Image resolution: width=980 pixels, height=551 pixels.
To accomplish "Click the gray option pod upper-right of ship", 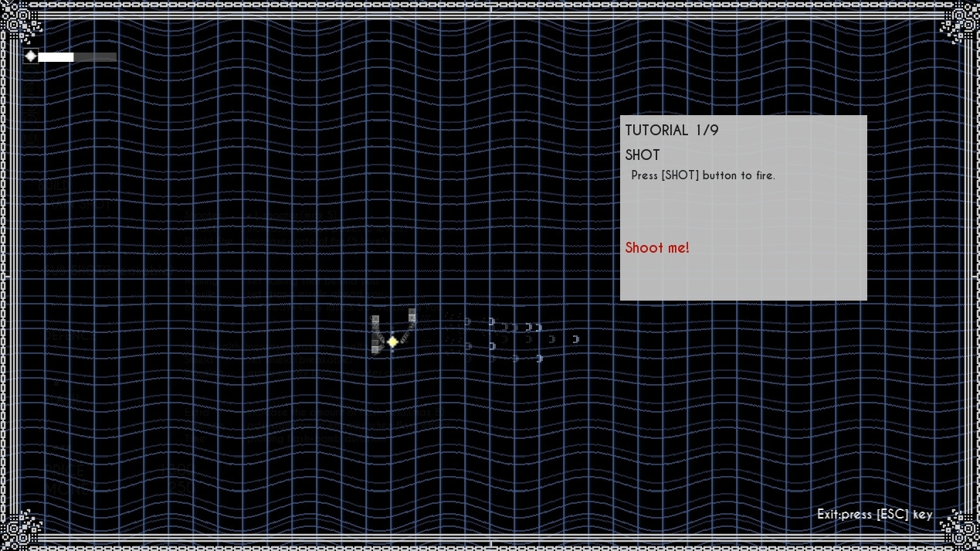I will (x=412, y=315).
